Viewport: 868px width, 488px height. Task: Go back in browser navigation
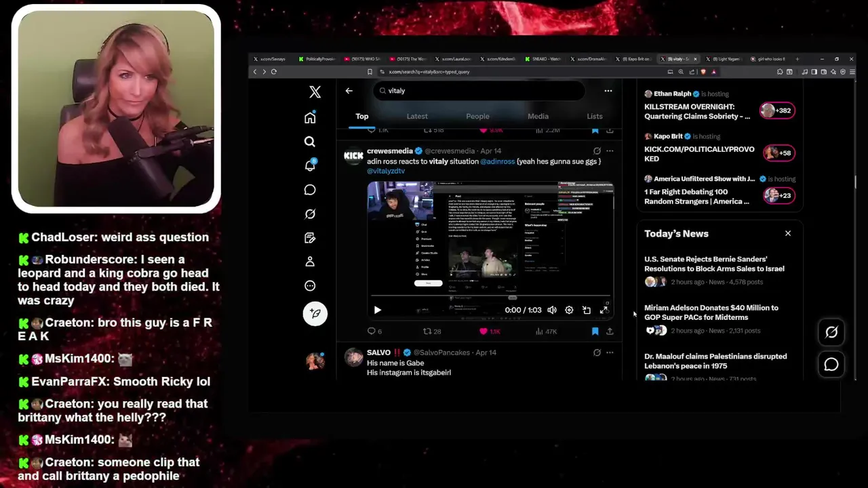click(x=255, y=72)
